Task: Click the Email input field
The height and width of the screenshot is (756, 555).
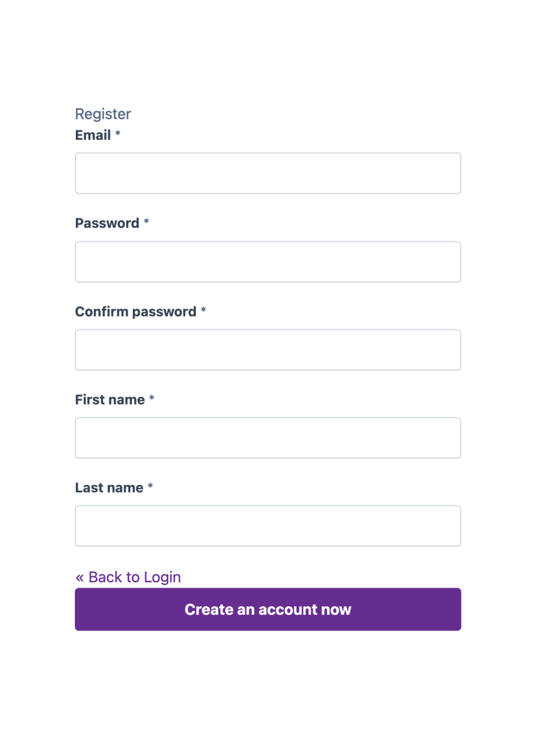Action: click(268, 173)
